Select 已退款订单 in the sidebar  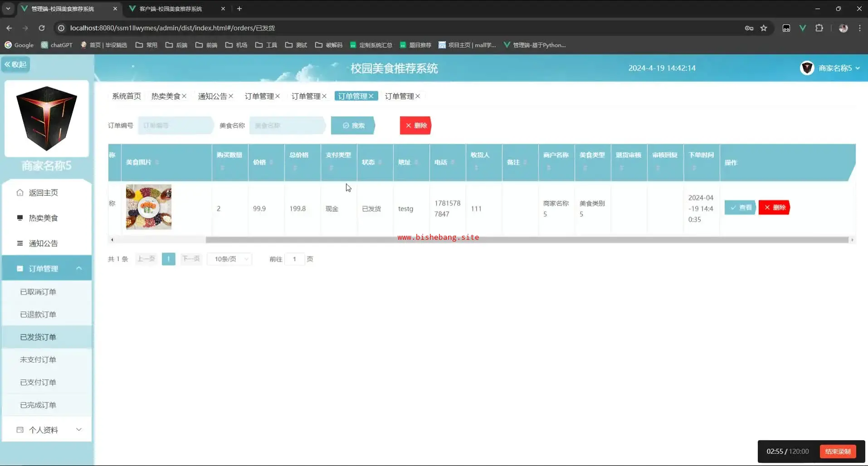tap(38, 314)
